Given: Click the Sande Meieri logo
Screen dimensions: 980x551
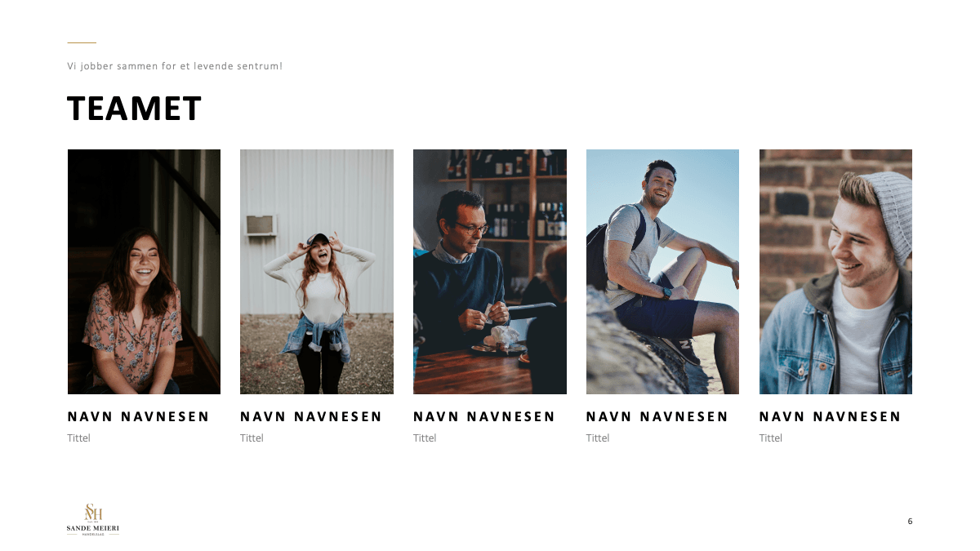Looking at the screenshot, I should pyautogui.click(x=93, y=519).
